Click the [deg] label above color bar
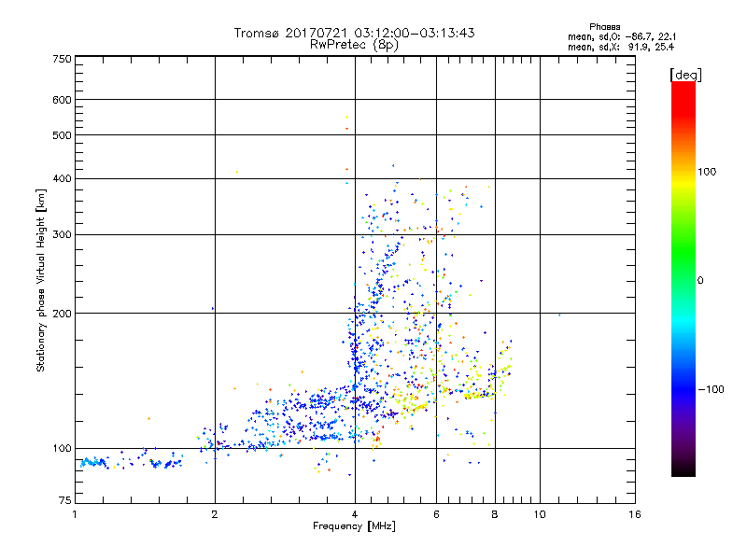The height and width of the screenshot is (560, 747). click(685, 75)
